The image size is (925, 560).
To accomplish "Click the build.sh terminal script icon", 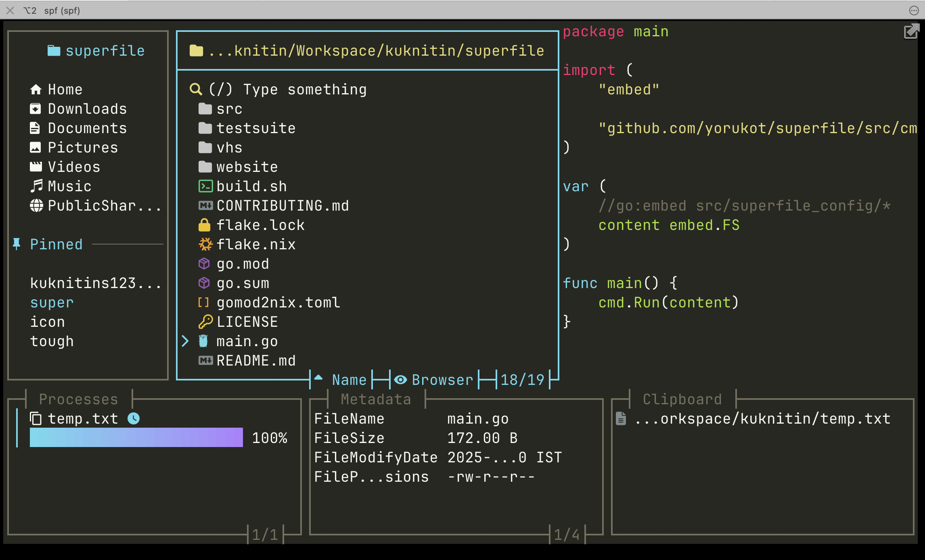I will click(205, 186).
